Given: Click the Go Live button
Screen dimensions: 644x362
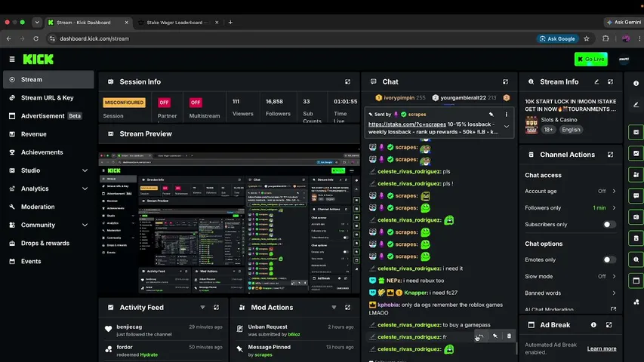Looking at the screenshot, I should [591, 59].
